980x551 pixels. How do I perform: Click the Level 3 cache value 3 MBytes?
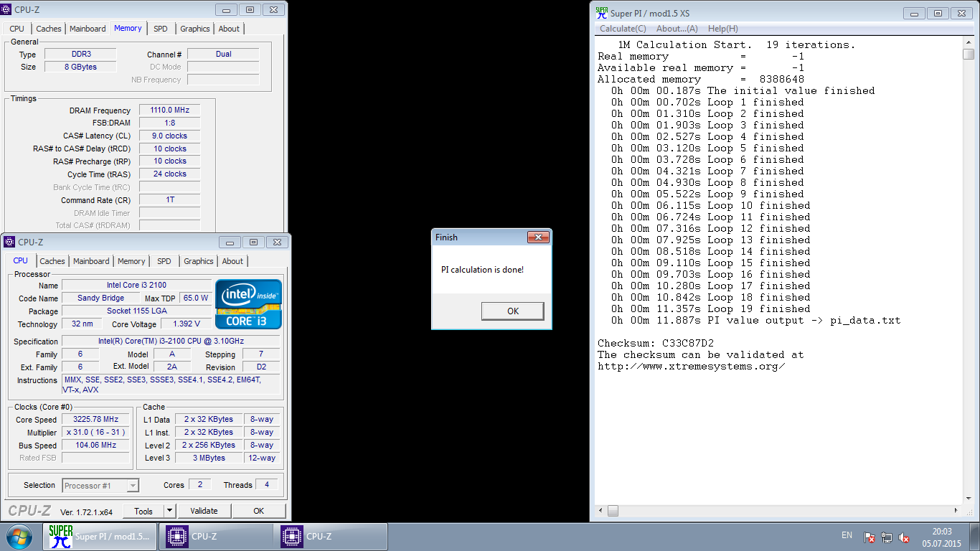tap(209, 458)
